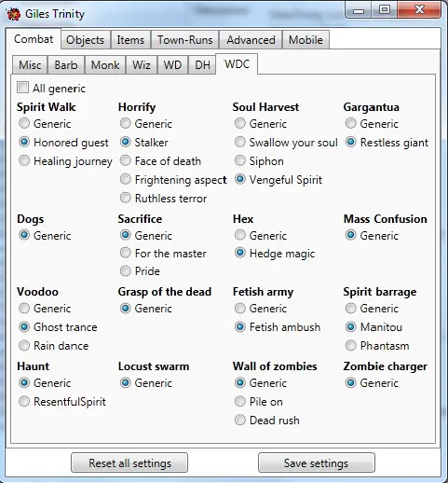
Task: Open the Objects tab
Action: pos(86,40)
